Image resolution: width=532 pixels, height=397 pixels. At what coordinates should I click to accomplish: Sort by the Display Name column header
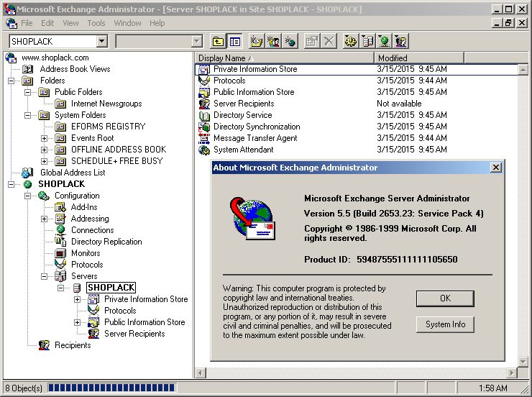285,58
